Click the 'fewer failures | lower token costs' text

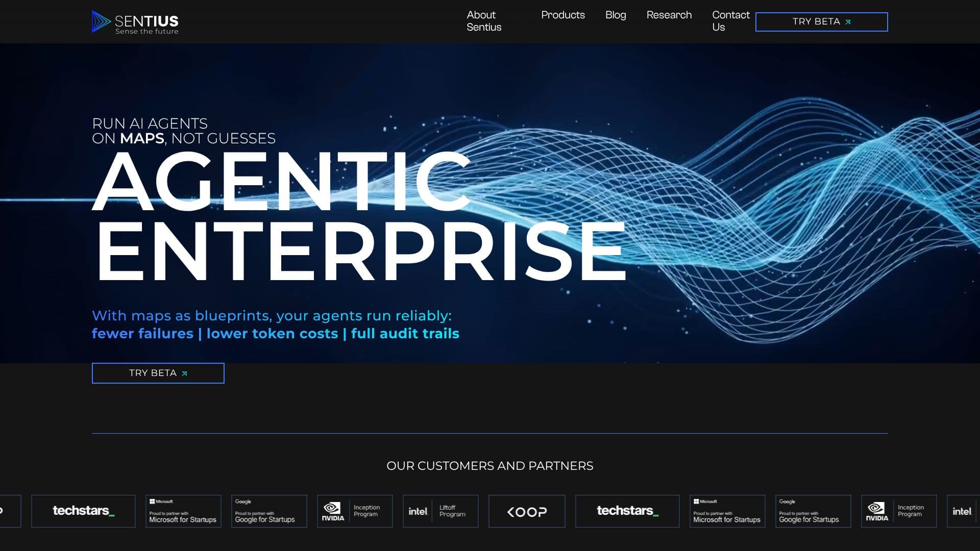(x=215, y=334)
